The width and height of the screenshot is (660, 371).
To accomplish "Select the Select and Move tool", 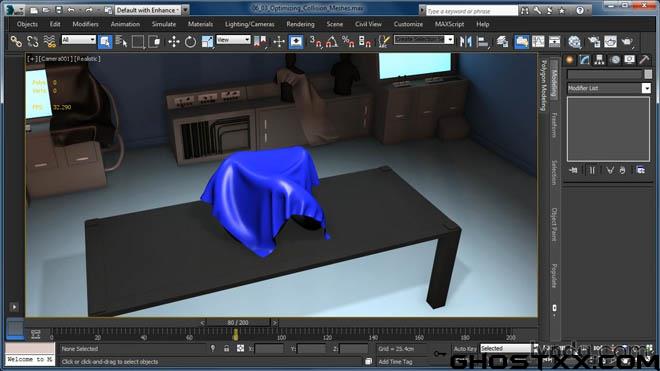I will 174,41.
